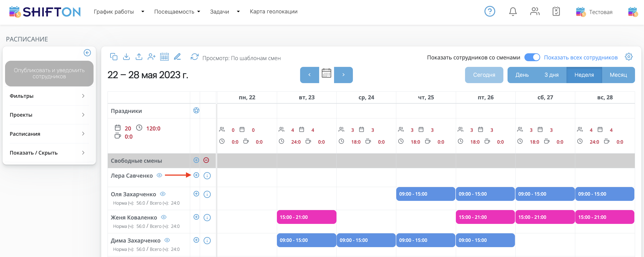Click the Сегодня button
This screenshot has height=257, width=644.
pyautogui.click(x=484, y=75)
